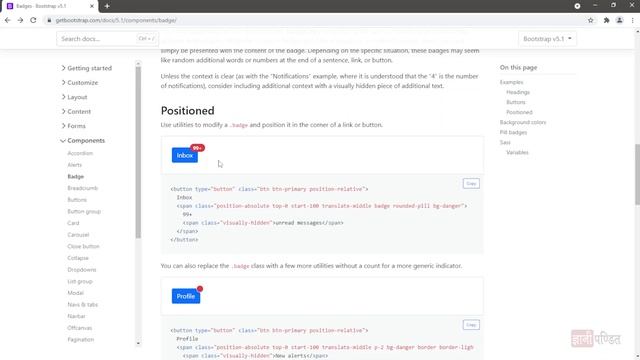The width and height of the screenshot is (640, 360).
Task: Open Modal component page
Action: pyautogui.click(x=76, y=293)
